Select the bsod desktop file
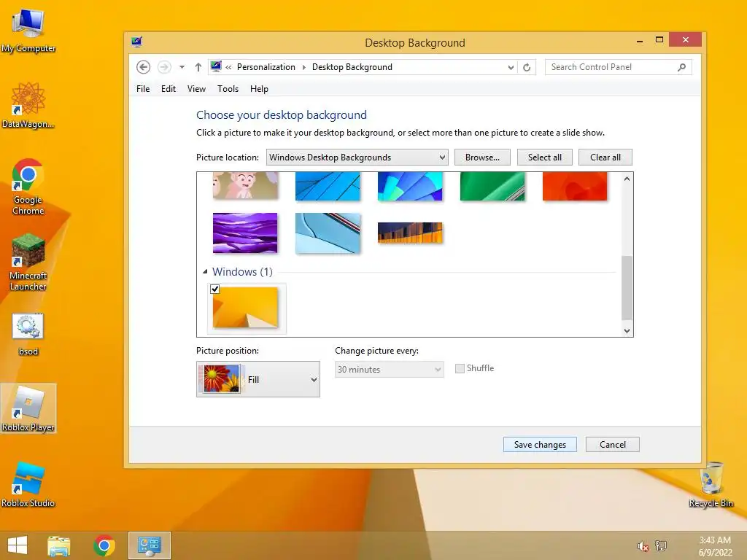The image size is (747, 560). 28,334
